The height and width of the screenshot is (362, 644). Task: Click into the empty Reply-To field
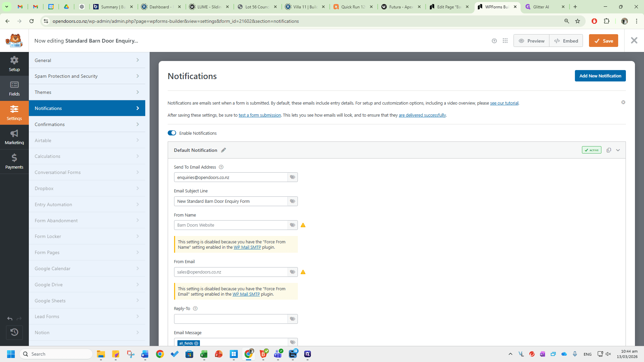point(231,319)
